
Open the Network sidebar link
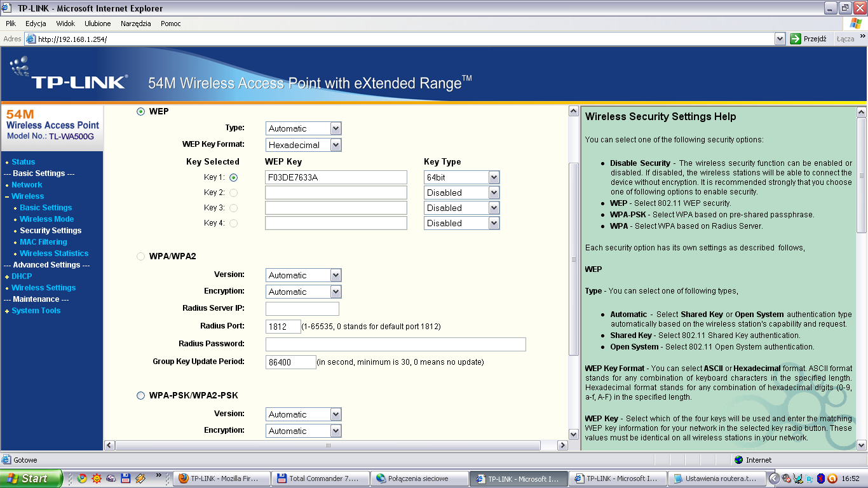[x=27, y=185]
